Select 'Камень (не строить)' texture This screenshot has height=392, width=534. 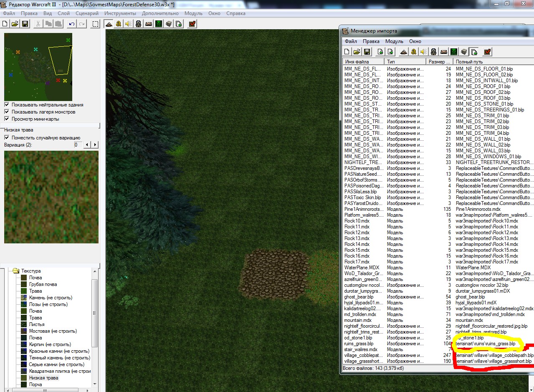point(51,298)
